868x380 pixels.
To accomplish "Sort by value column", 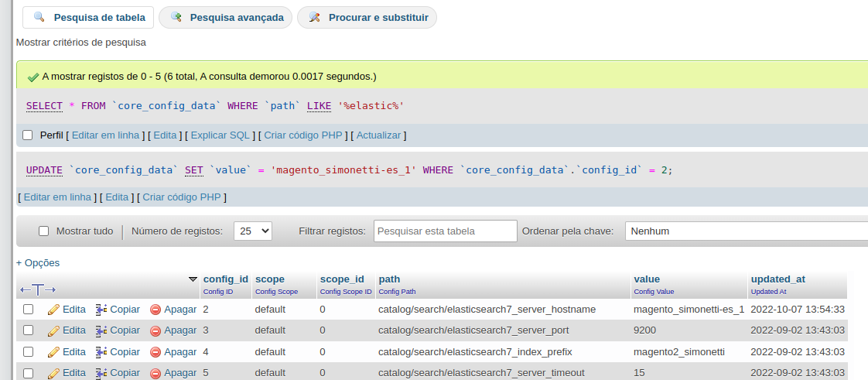I will click(647, 279).
